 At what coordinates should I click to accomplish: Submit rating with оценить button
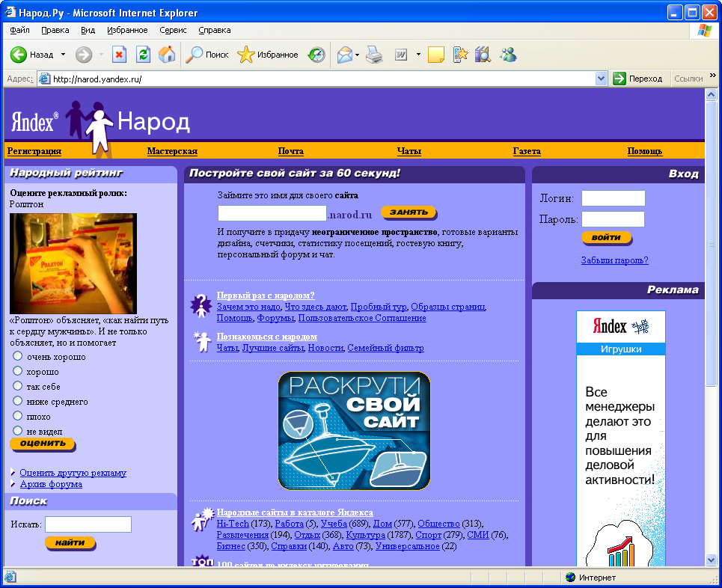click(x=43, y=444)
